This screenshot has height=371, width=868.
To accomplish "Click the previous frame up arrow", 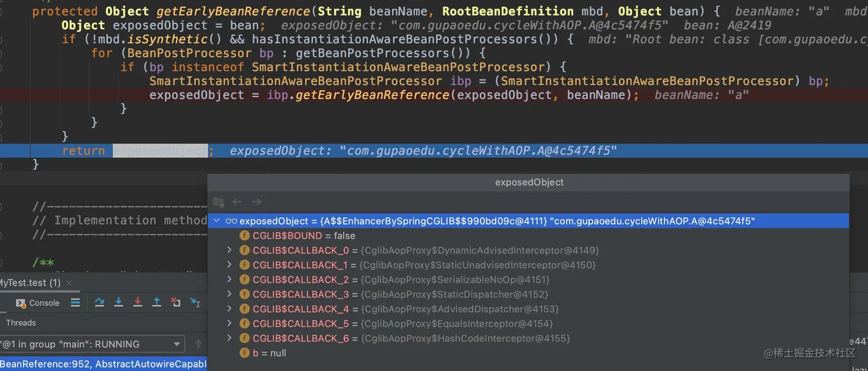I will point(199,344).
